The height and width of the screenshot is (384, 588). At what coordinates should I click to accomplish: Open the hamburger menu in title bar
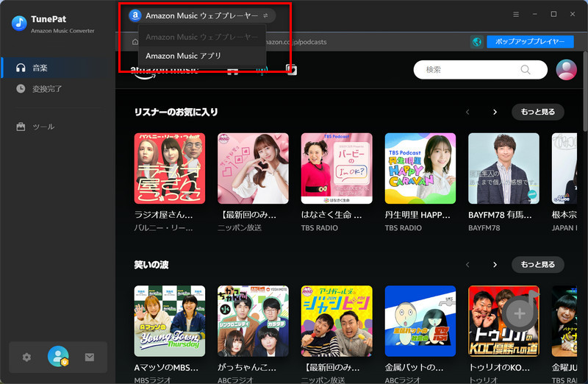[x=516, y=14]
